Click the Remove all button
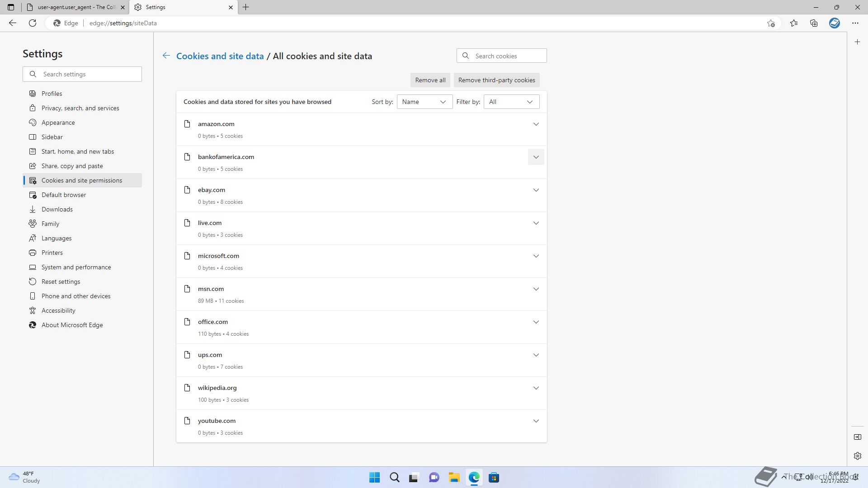868x488 pixels. 430,80
